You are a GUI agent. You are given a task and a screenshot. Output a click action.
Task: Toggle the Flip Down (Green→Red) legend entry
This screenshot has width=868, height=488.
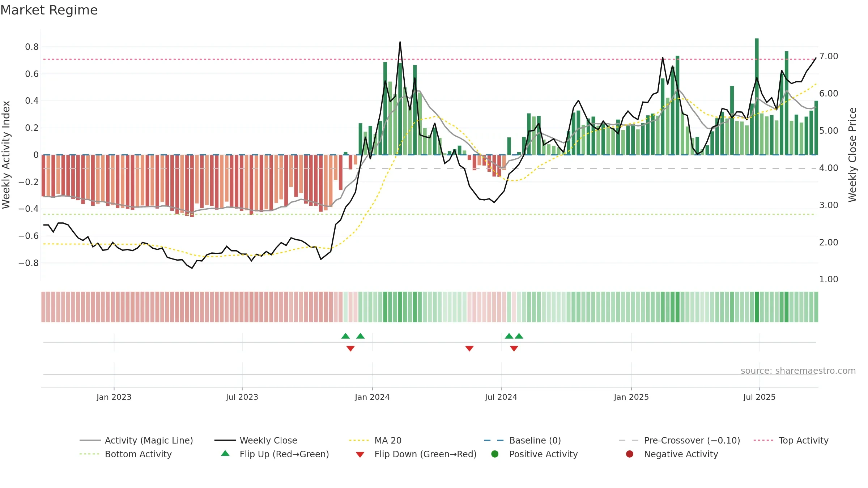[x=416, y=454]
